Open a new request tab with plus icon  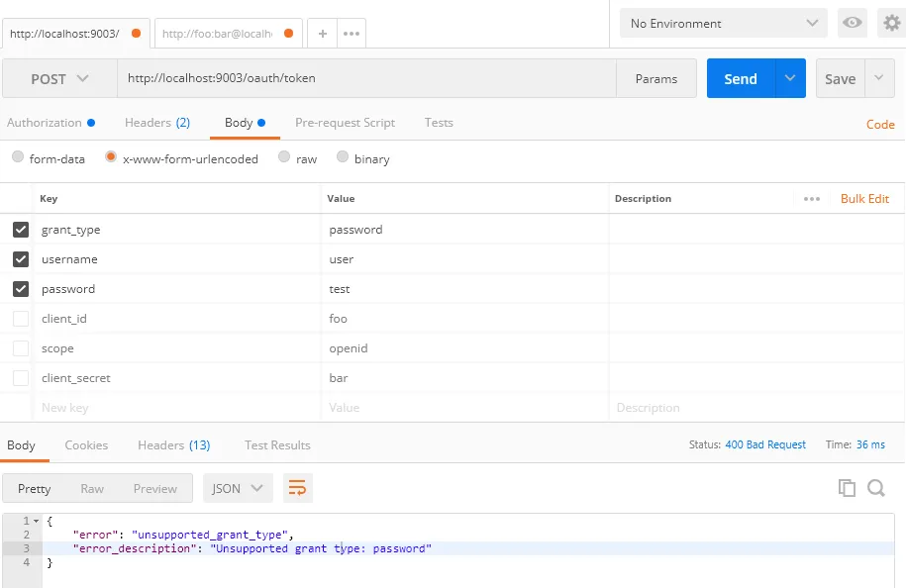323,34
